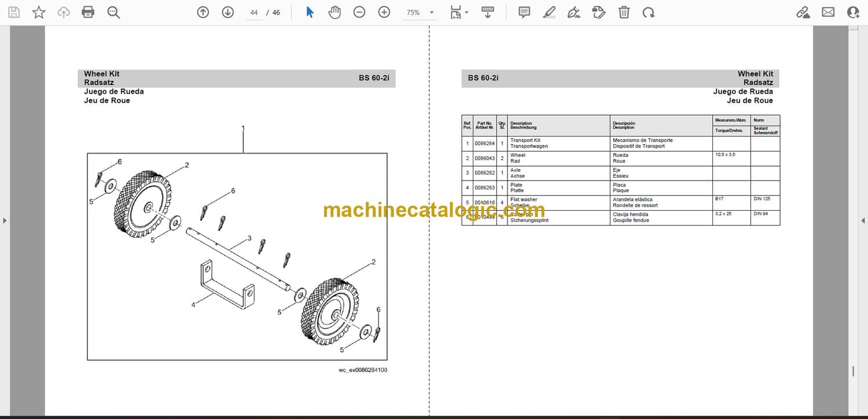
Task: Go to the previous page using the up arrow
Action: (x=203, y=12)
